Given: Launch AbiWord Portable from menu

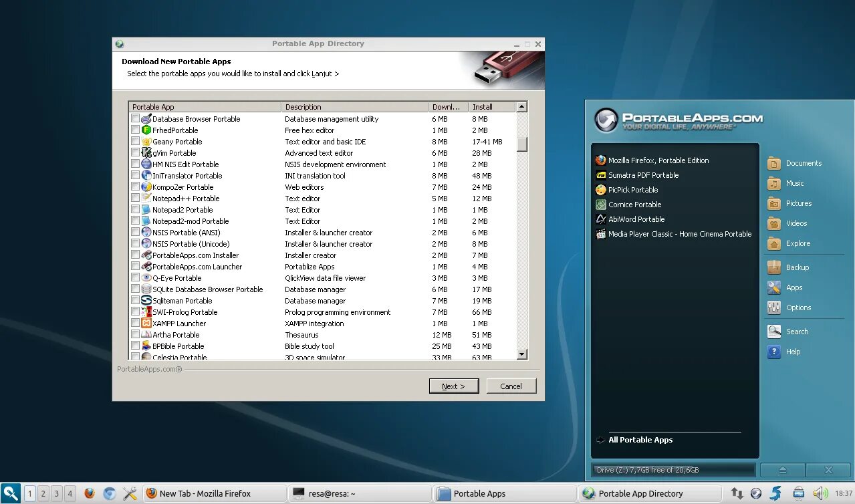Looking at the screenshot, I should click(x=630, y=219).
